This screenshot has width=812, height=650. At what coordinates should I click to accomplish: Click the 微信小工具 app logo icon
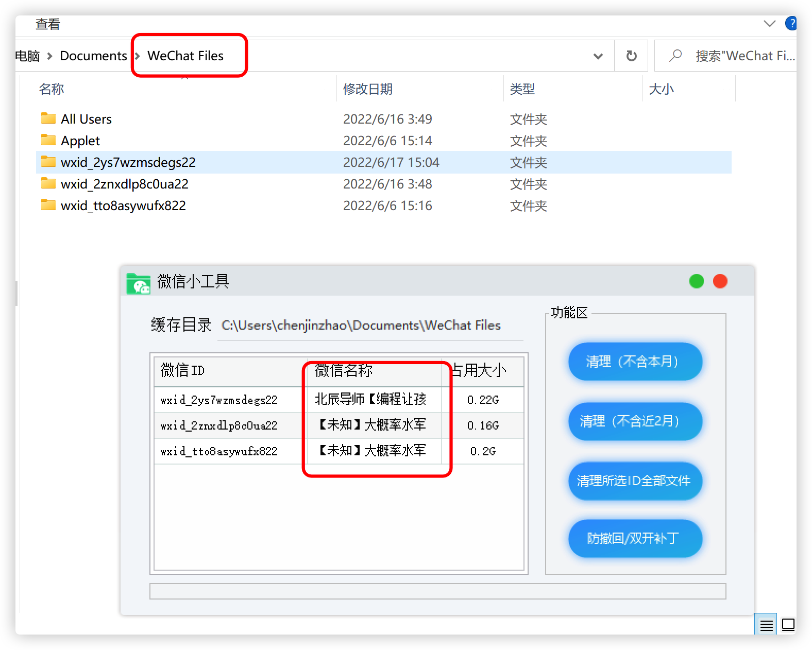click(x=138, y=283)
